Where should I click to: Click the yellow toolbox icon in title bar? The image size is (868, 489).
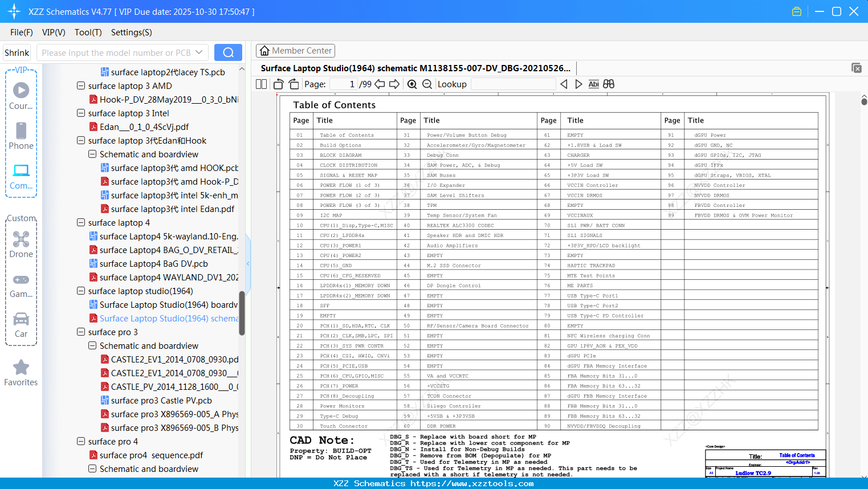[797, 11]
